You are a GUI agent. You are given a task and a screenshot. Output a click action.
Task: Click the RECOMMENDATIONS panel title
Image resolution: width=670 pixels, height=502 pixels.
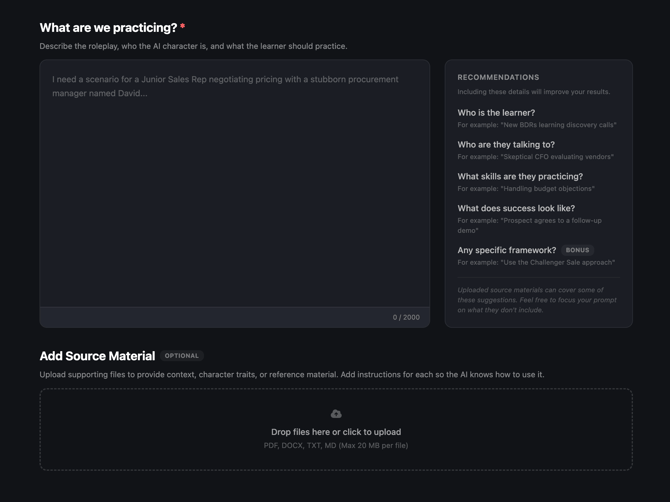498,77
